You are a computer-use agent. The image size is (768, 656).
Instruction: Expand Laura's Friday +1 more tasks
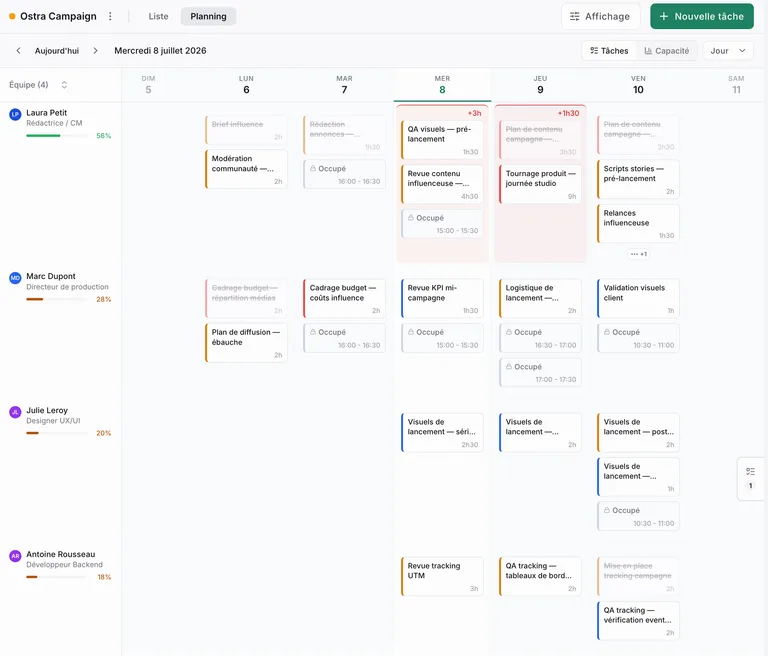click(x=639, y=254)
